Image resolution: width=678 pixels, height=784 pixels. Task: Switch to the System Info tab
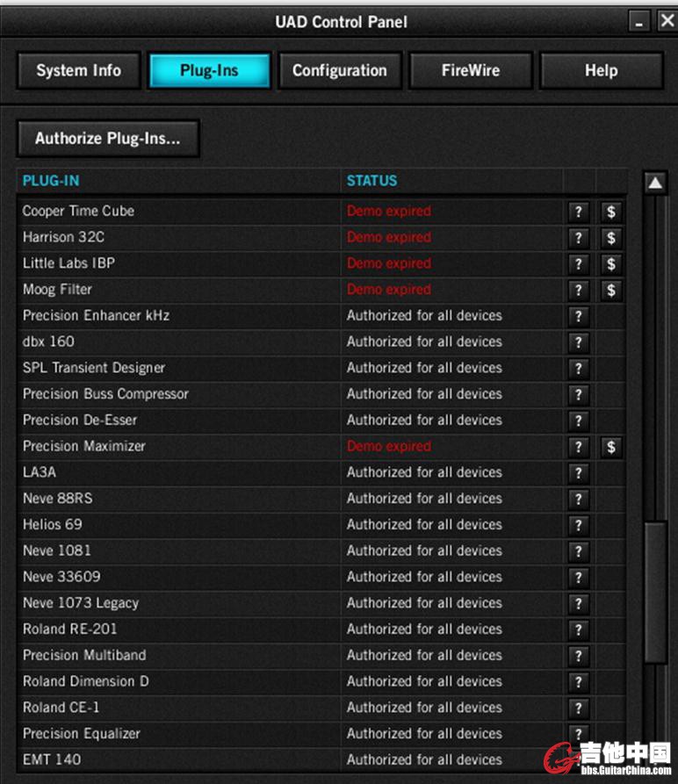coord(78,70)
